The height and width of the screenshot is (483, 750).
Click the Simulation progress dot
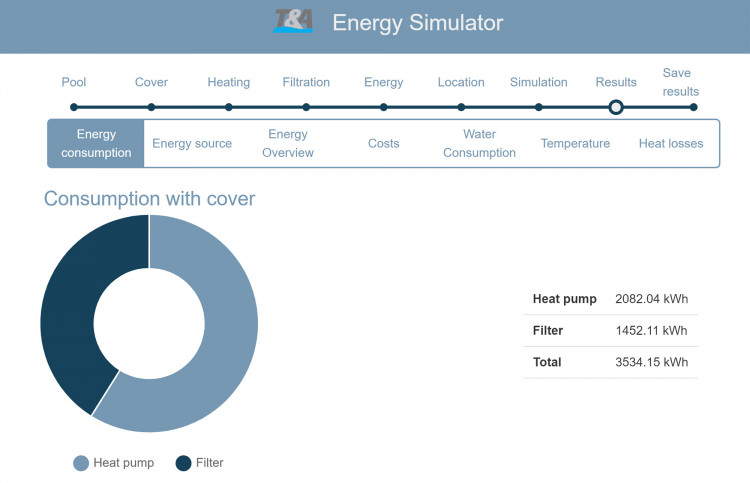point(539,107)
